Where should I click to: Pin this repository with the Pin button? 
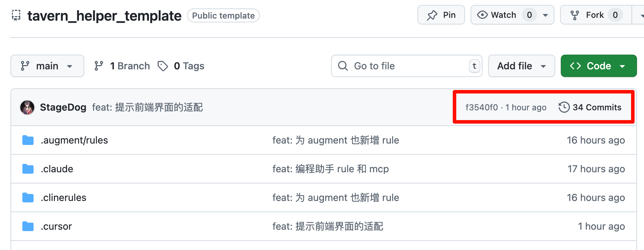tap(441, 15)
